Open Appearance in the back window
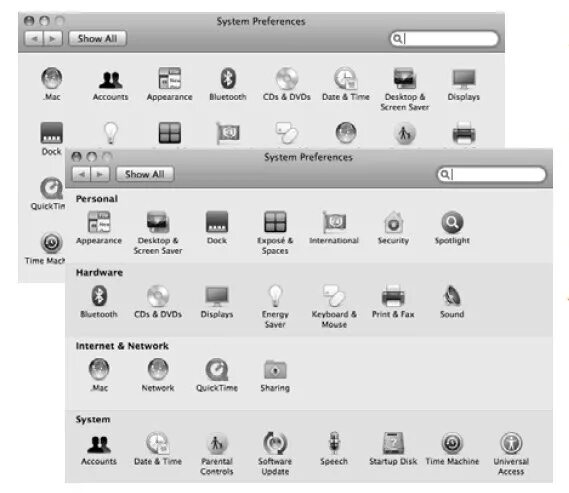Image resolution: width=569 pixels, height=493 pixels. pyautogui.click(x=169, y=84)
